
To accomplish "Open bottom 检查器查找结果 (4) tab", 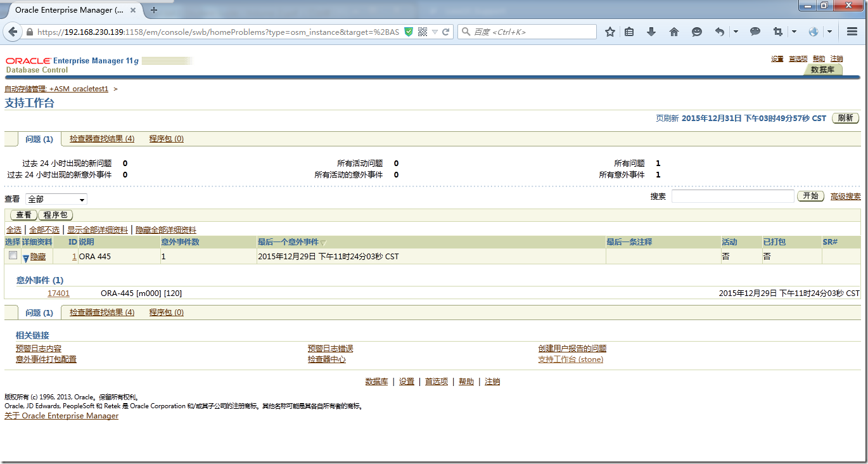I will coord(102,313).
